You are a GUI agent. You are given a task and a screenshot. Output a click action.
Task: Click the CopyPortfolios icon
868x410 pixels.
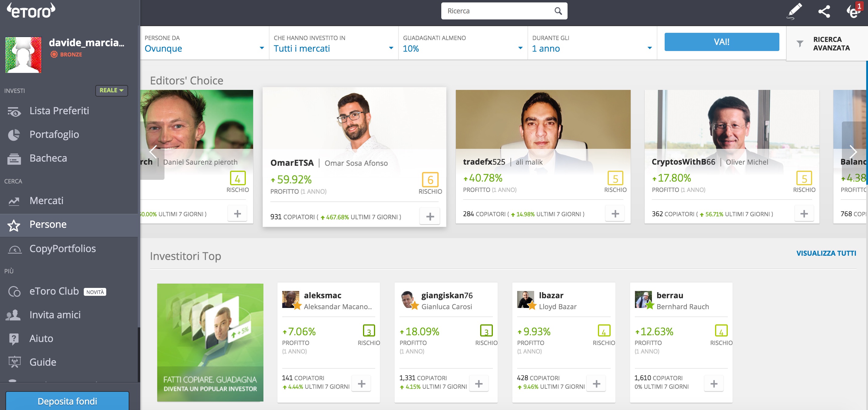(x=15, y=249)
